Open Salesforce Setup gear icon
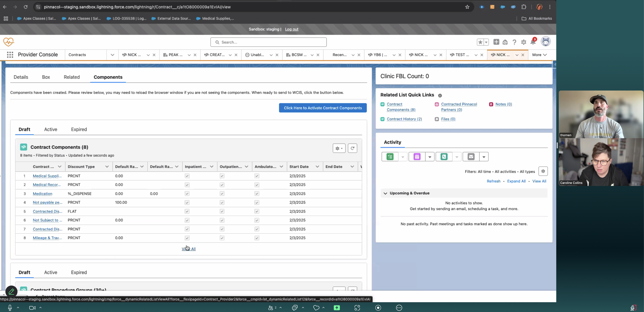 click(524, 42)
